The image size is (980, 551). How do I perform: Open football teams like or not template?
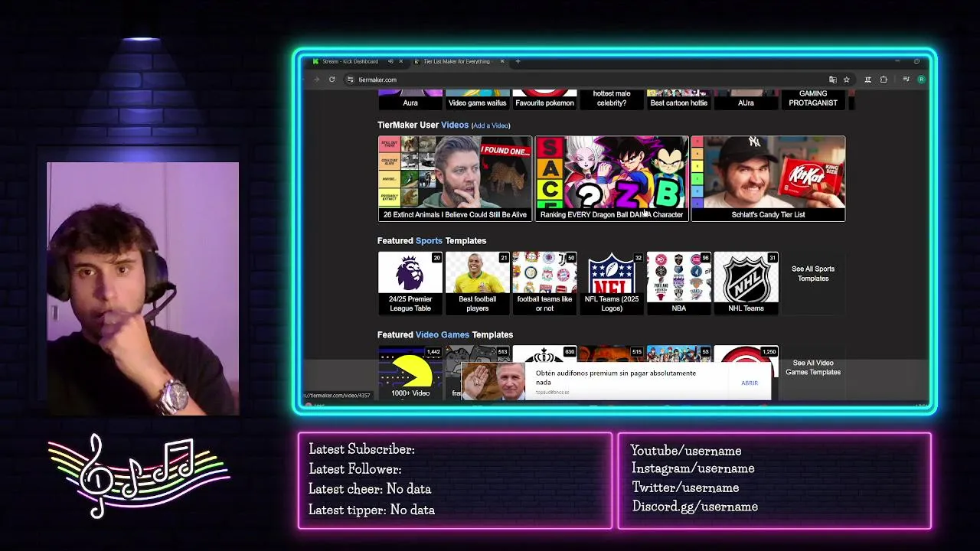point(544,282)
